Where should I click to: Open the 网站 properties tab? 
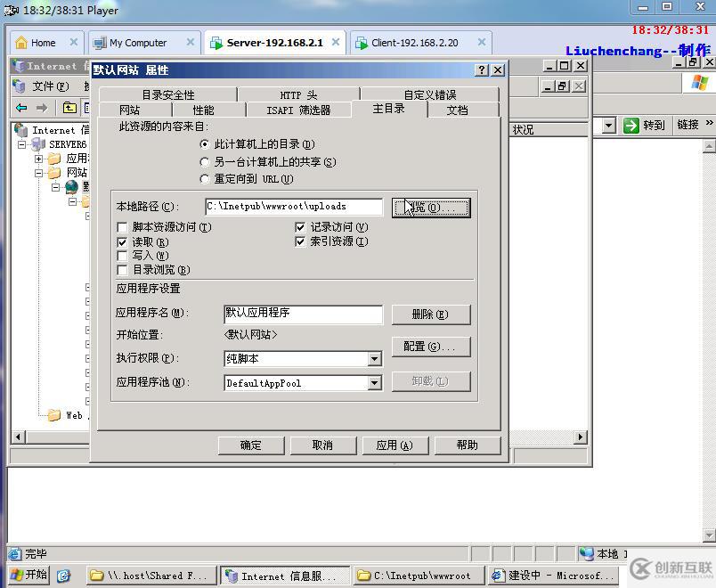click(130, 110)
